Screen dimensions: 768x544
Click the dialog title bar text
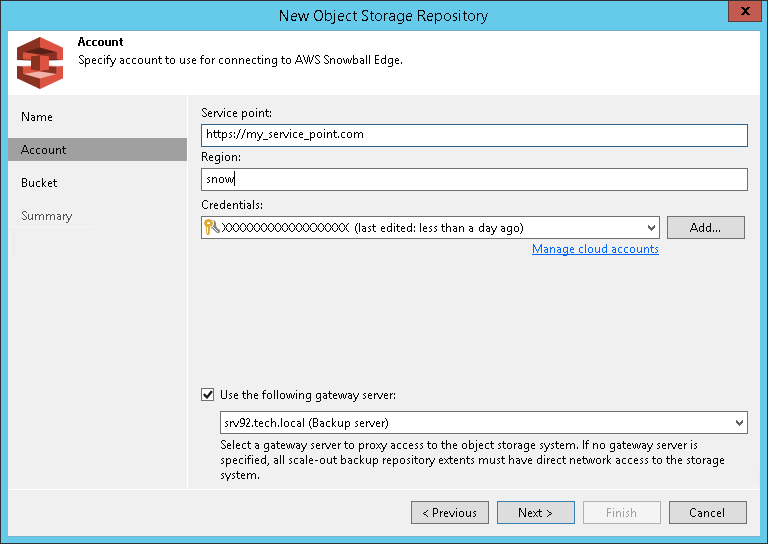click(383, 14)
